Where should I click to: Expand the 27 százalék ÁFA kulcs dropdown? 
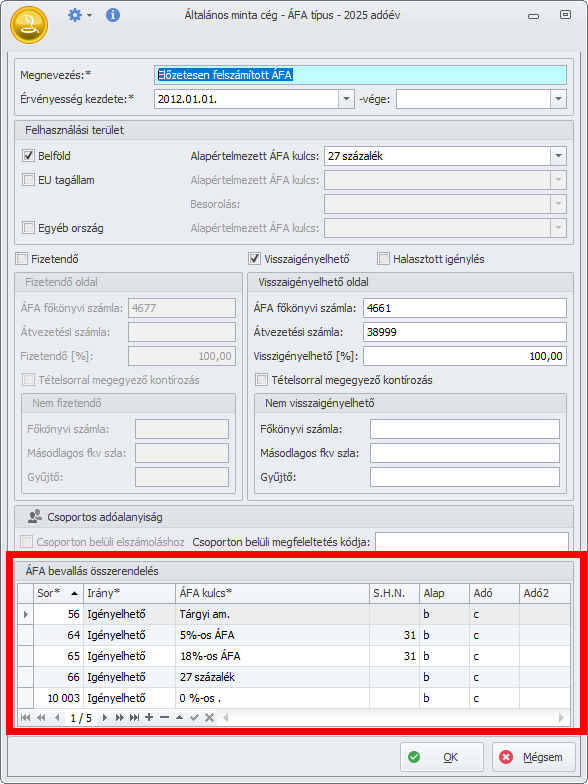pyautogui.click(x=559, y=156)
